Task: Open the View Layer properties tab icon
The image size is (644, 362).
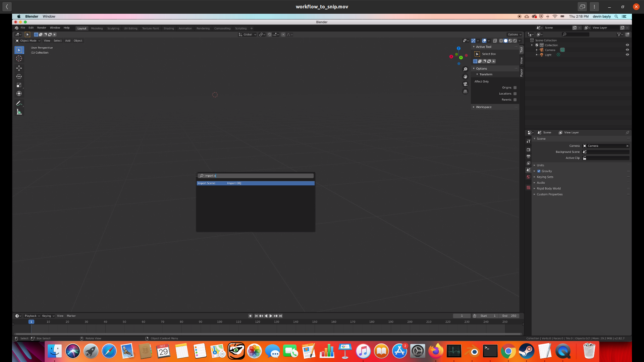Action: [528, 163]
